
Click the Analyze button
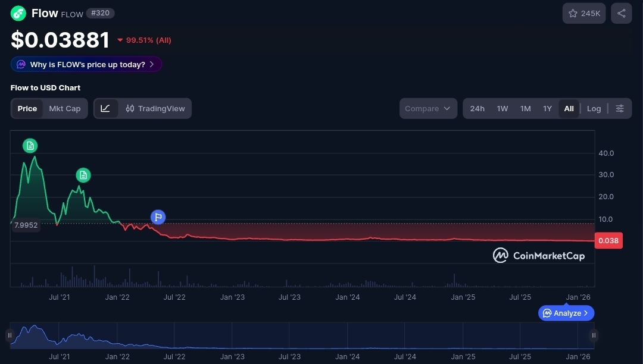coord(566,313)
